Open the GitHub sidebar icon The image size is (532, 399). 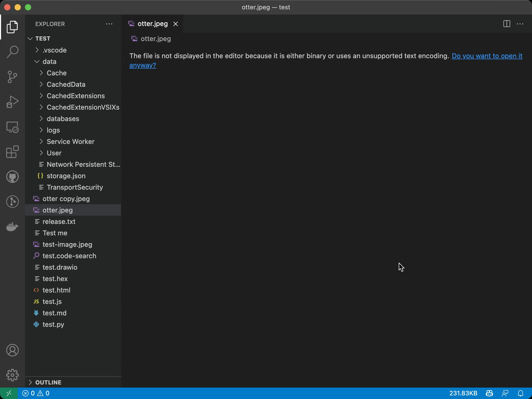[12, 176]
